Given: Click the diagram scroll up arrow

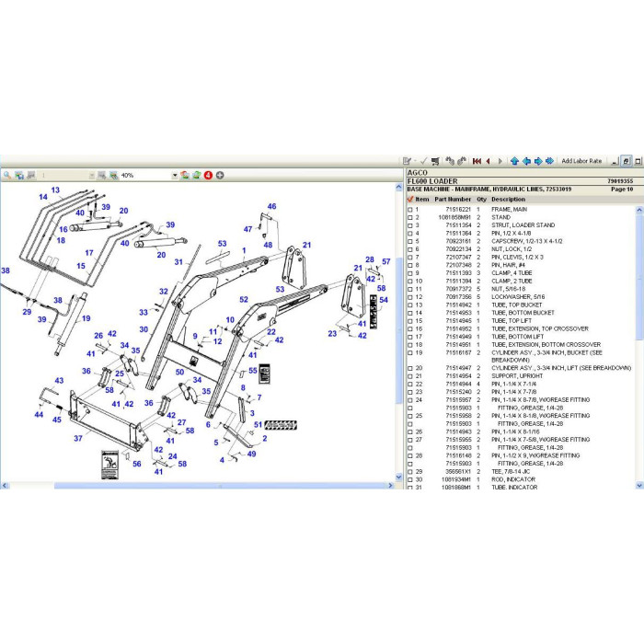Looking at the screenshot, I should pyautogui.click(x=398, y=188).
